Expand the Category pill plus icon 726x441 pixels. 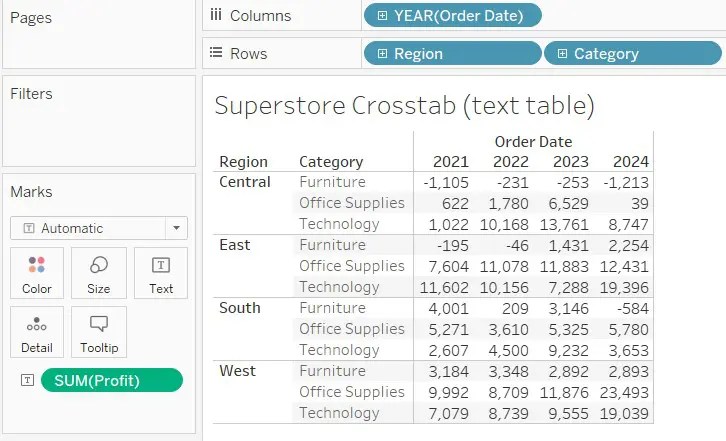[x=562, y=53]
